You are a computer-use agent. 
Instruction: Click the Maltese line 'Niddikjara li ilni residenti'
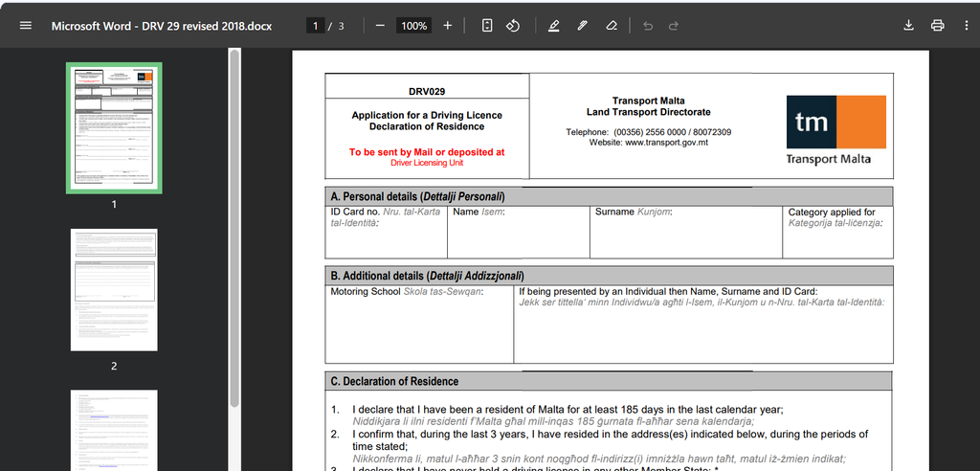[553, 421]
